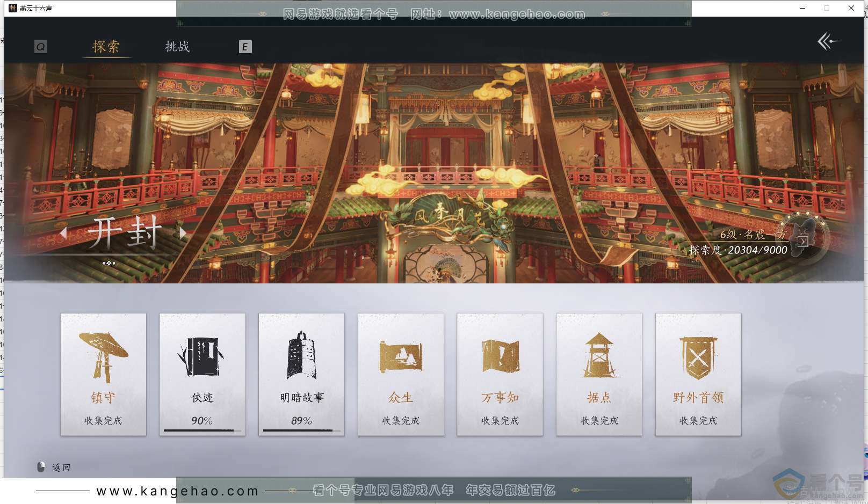Click the 90% value on 侠迹 card

point(202,421)
